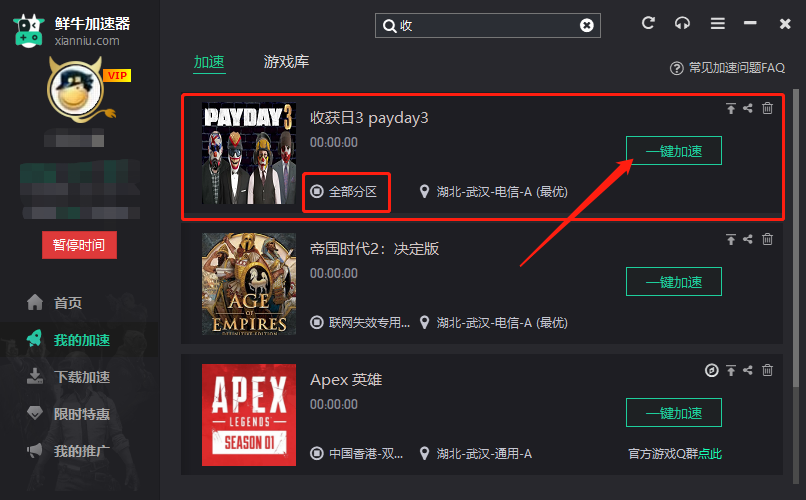Pin Age of Empires entry to top

[x=730, y=239]
